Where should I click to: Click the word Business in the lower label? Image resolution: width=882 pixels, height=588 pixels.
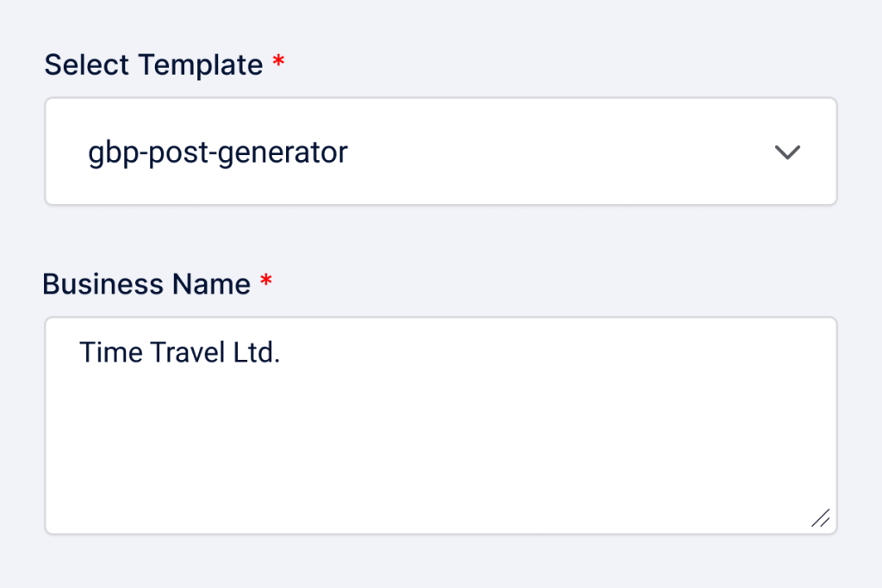[x=102, y=284]
